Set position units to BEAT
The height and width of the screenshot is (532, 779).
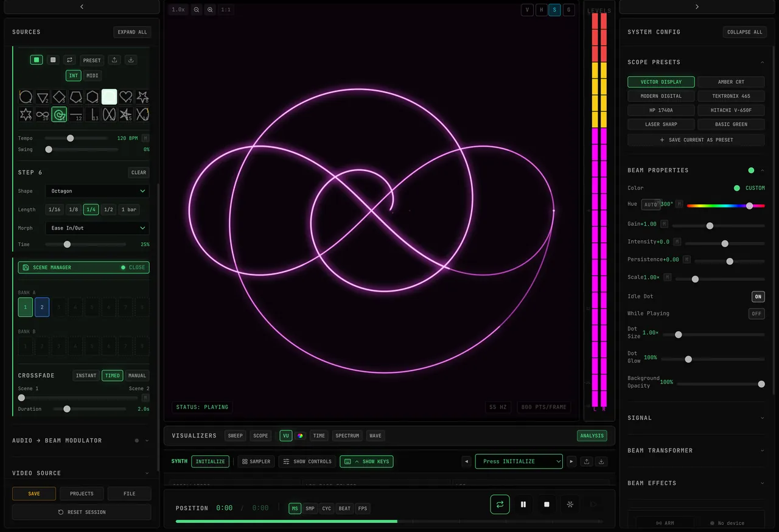click(x=344, y=508)
